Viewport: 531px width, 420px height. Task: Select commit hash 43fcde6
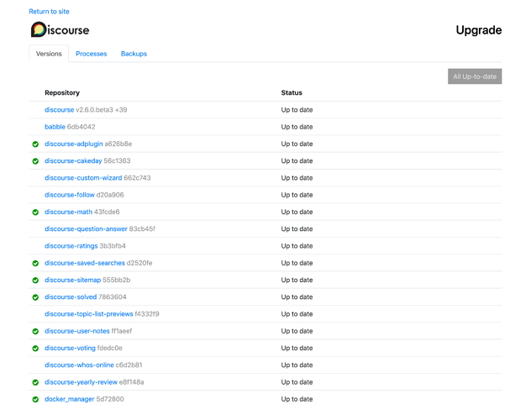(107, 212)
